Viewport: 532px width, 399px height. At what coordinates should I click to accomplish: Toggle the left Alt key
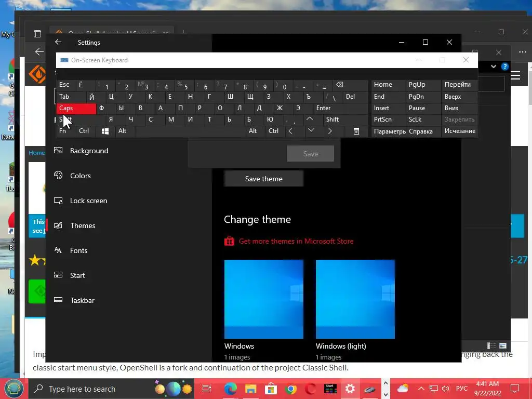point(125,131)
